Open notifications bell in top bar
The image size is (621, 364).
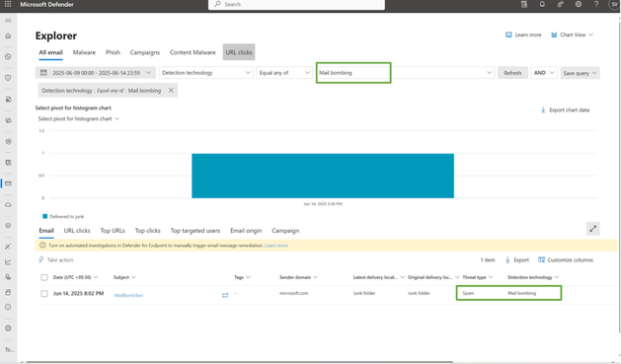point(542,4)
